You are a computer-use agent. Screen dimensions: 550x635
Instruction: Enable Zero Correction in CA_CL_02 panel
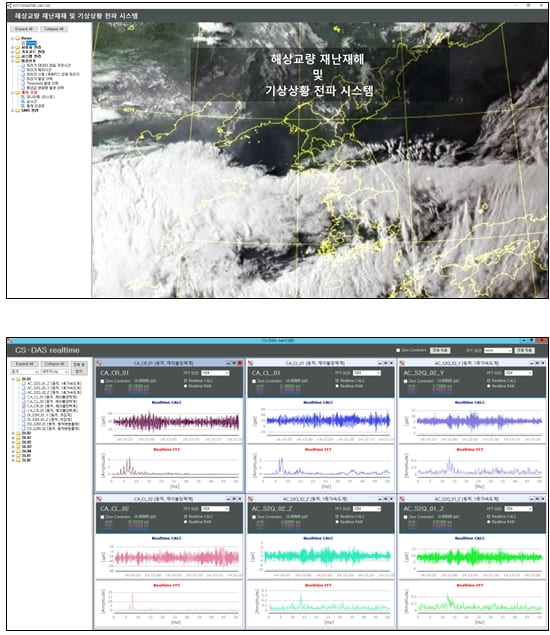point(102,517)
